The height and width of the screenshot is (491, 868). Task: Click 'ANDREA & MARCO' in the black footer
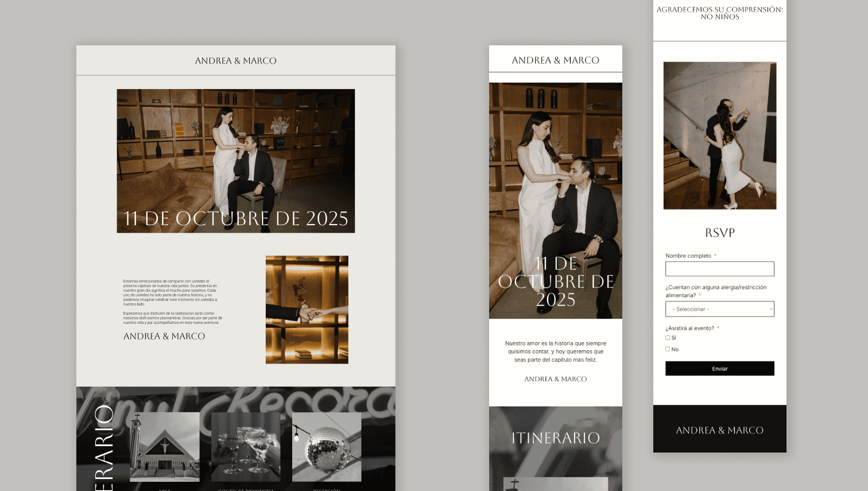719,430
